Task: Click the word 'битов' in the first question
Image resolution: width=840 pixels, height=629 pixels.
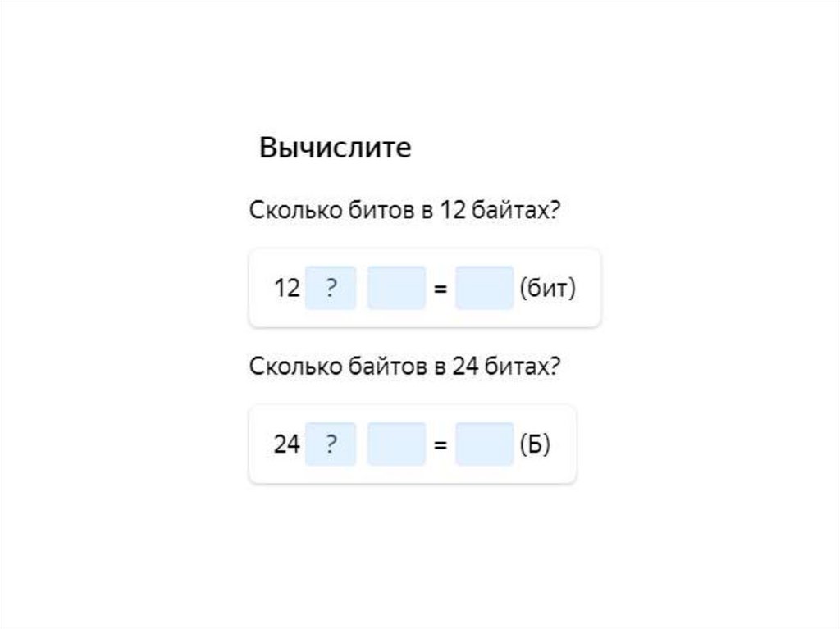Action: pos(386,210)
